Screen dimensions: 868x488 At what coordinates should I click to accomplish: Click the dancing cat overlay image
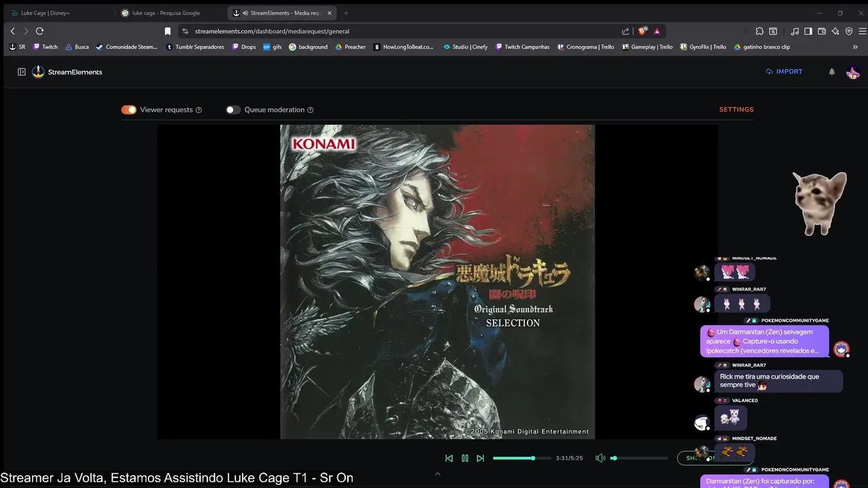pos(821,203)
